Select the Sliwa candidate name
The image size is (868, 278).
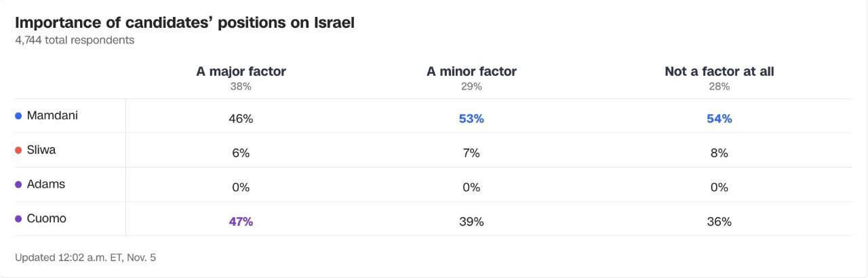[41, 150]
